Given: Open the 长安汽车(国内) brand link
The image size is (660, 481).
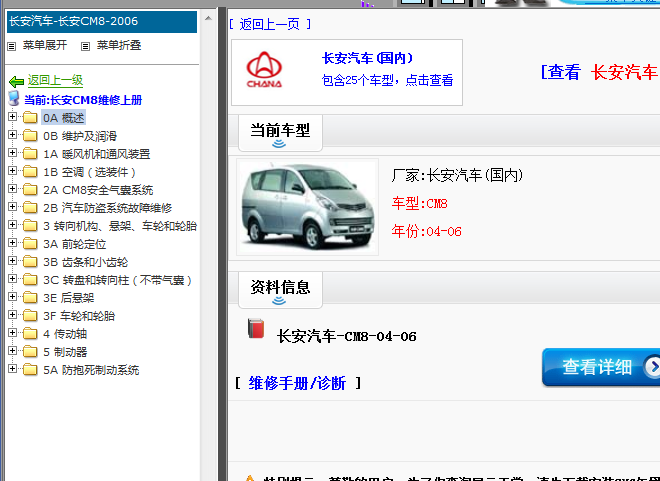Looking at the screenshot, I should [367, 58].
